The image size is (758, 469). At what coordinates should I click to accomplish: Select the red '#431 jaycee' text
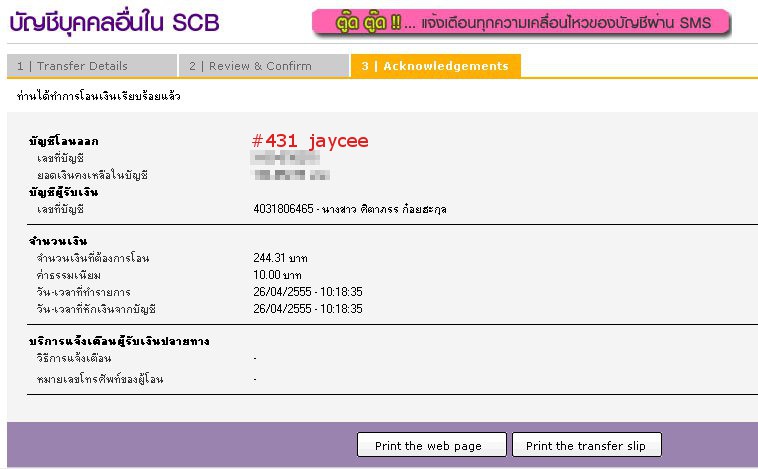click(x=310, y=141)
